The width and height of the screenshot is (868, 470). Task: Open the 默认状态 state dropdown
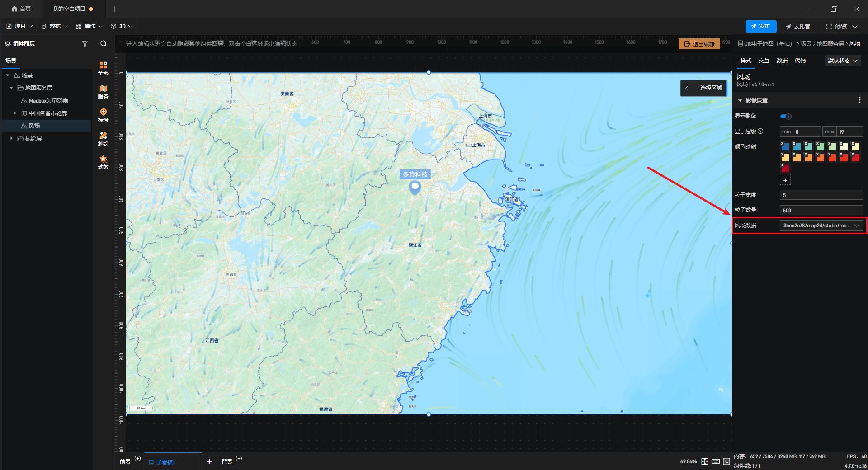842,61
